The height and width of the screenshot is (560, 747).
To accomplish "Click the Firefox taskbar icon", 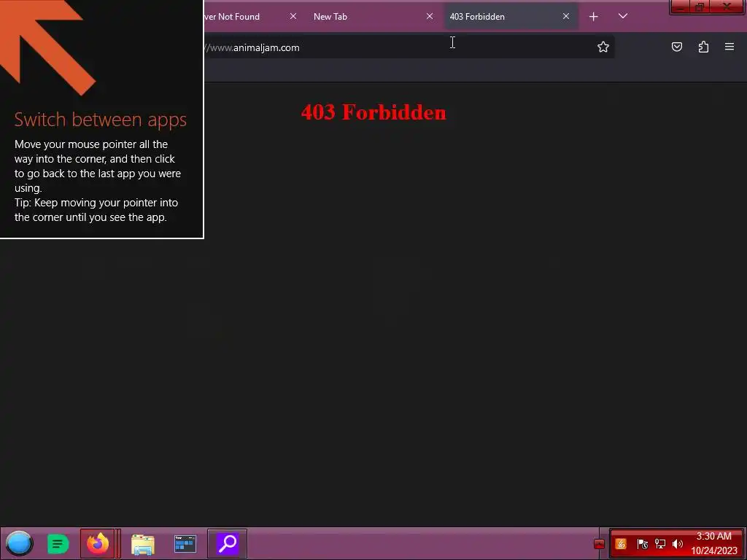I will coord(98,543).
